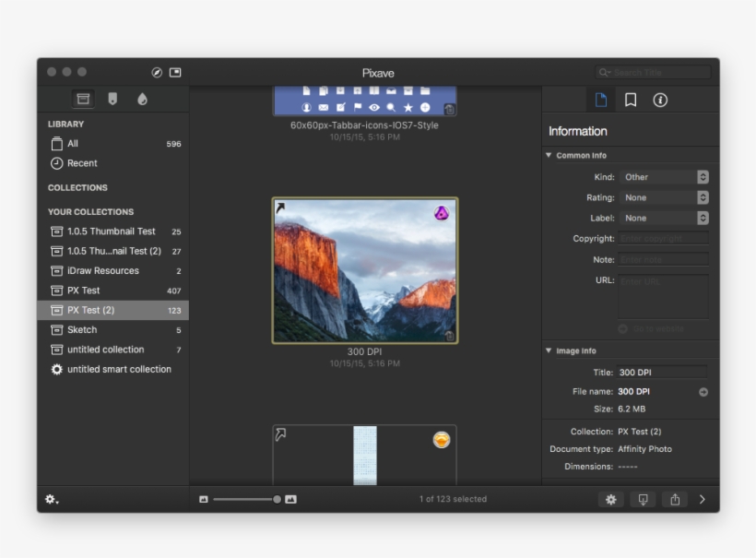This screenshot has height=558, width=756.
Task: Select the bookmark panel icon
Action: point(630,100)
